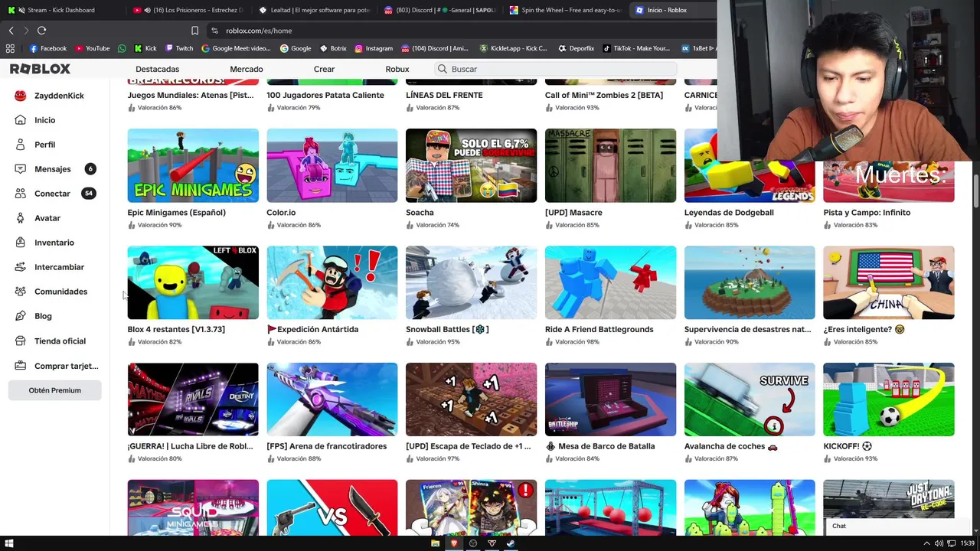Switch to the Los Prisioneros YouTube tab
The width and height of the screenshot is (980, 551).
point(188,10)
